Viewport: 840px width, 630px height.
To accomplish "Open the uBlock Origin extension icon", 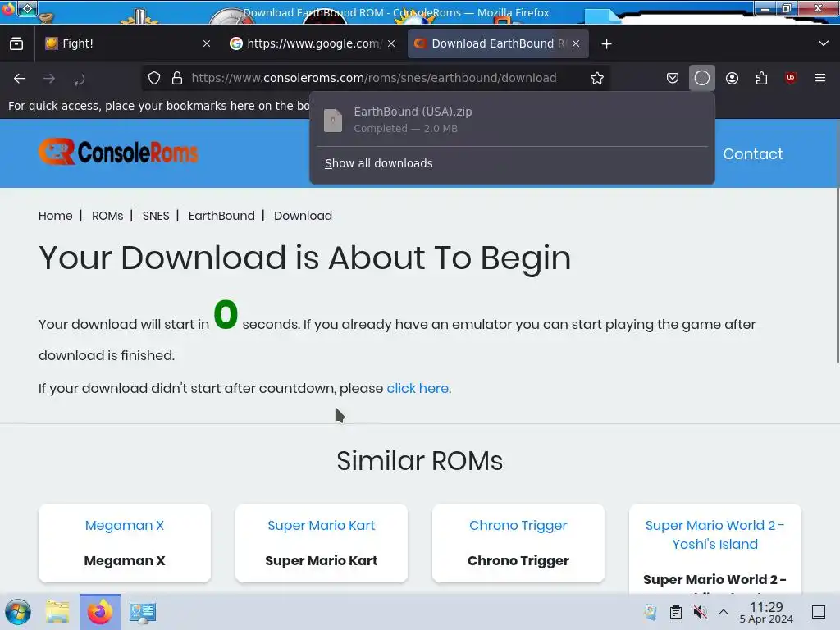I will click(791, 78).
